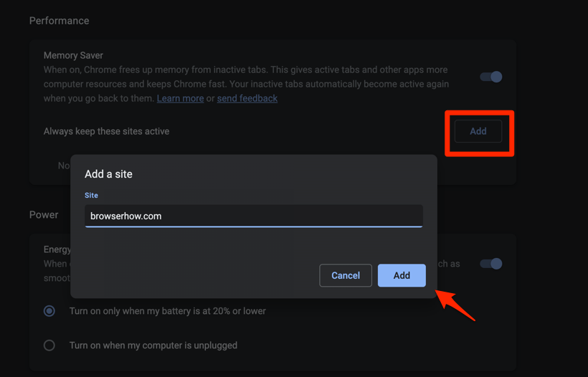Click the Add a site dialog title
The image size is (588, 377).
click(x=108, y=174)
